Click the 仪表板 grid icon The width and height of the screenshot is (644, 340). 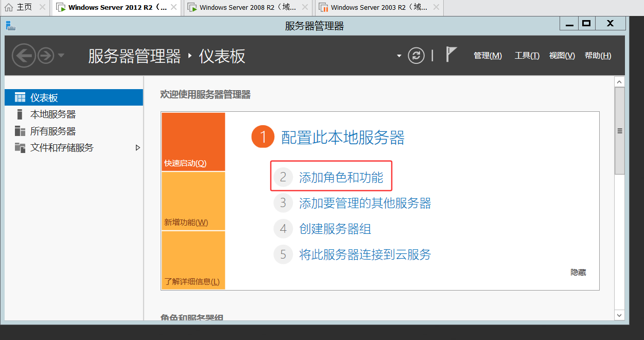tap(20, 97)
